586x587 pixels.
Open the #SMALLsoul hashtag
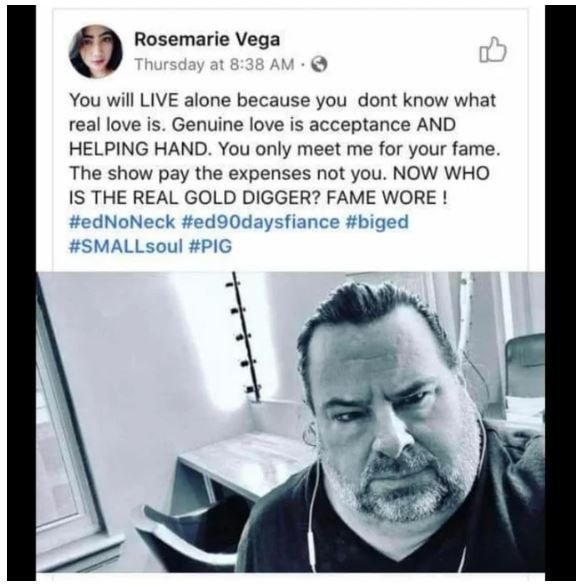coord(126,246)
